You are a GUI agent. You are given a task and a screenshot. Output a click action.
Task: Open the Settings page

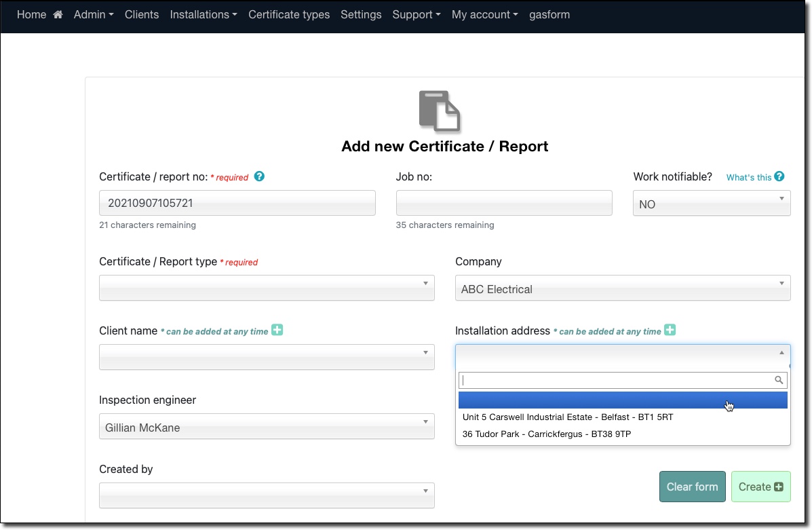coord(361,14)
